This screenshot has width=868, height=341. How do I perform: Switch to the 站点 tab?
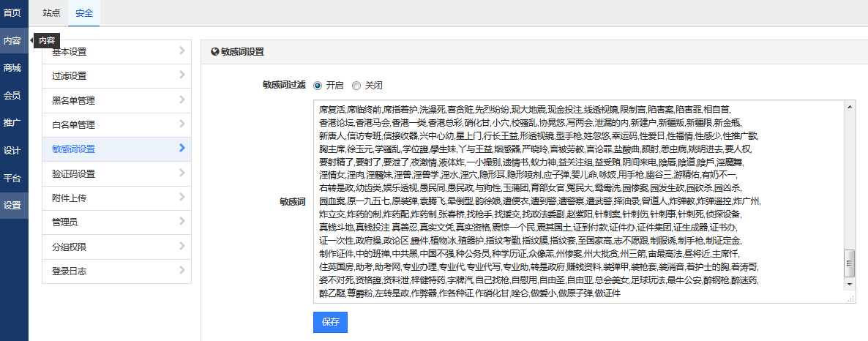pyautogui.click(x=51, y=12)
